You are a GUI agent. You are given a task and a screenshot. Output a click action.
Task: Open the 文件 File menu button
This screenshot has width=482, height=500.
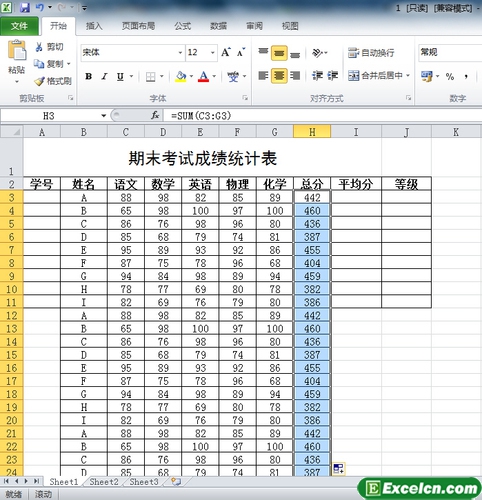pos(19,26)
